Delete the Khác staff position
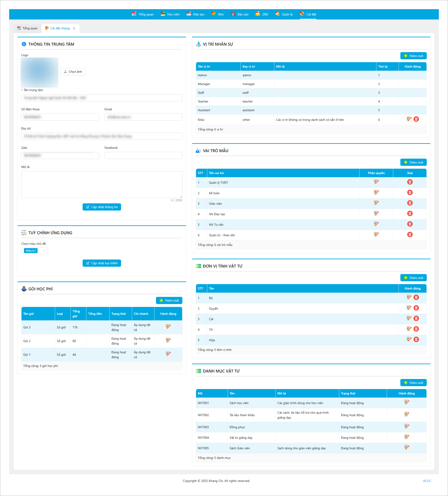This screenshot has width=448, height=496. (416, 119)
